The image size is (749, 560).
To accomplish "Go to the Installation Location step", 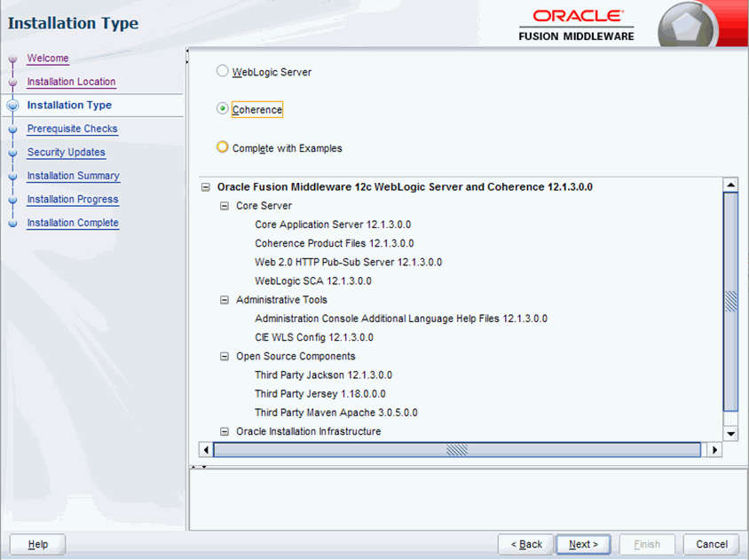I will [71, 82].
